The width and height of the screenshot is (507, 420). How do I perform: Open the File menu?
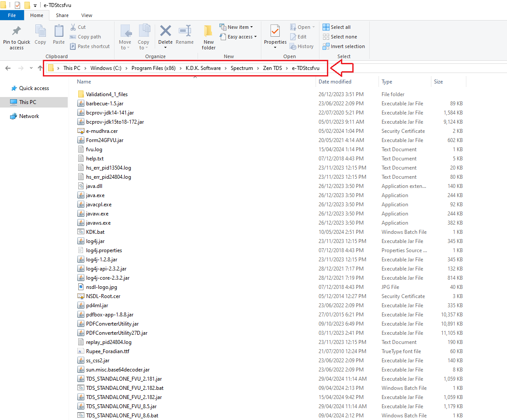[12, 15]
